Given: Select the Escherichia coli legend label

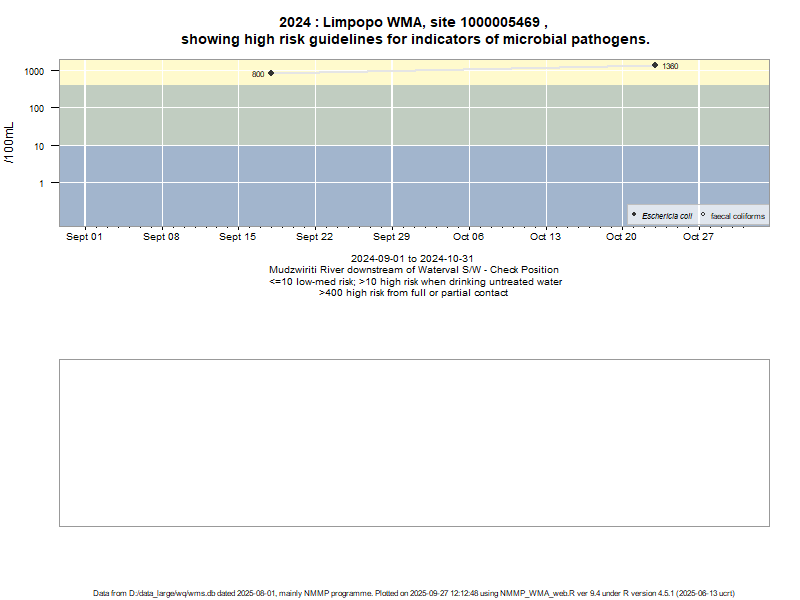Looking at the screenshot, I should point(667,216).
